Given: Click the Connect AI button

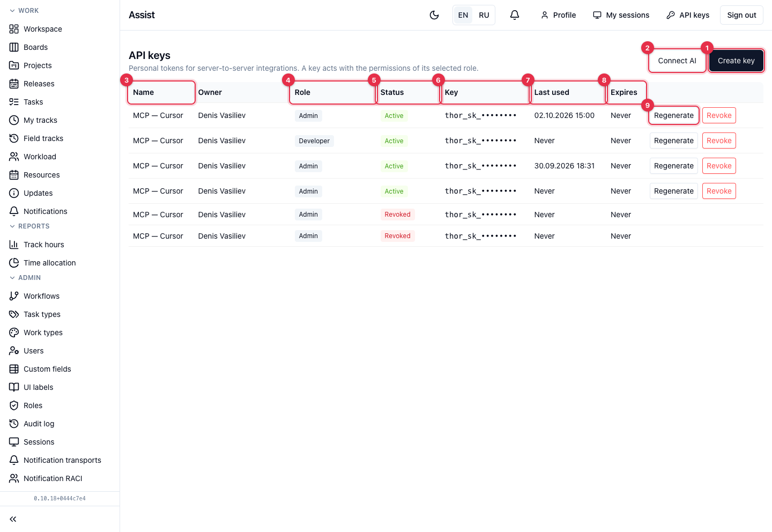Looking at the screenshot, I should 677,61.
